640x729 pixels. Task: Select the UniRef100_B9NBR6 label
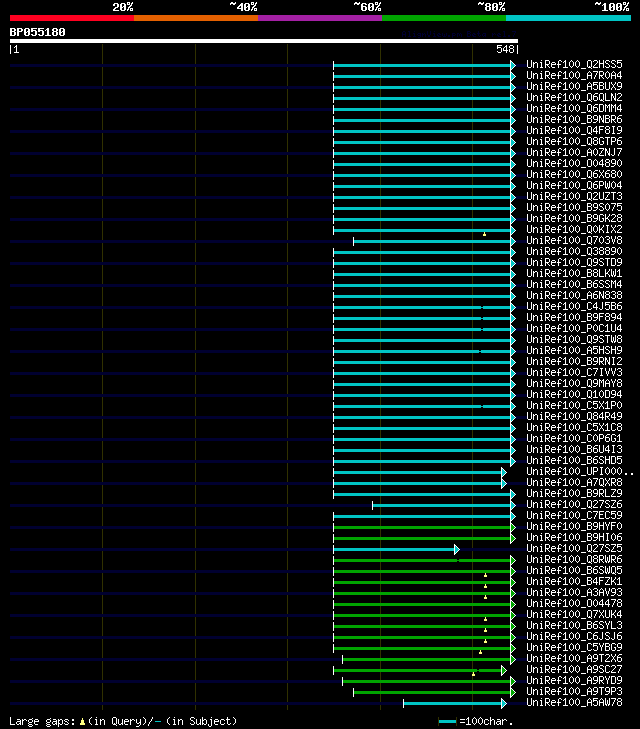tap(574, 119)
